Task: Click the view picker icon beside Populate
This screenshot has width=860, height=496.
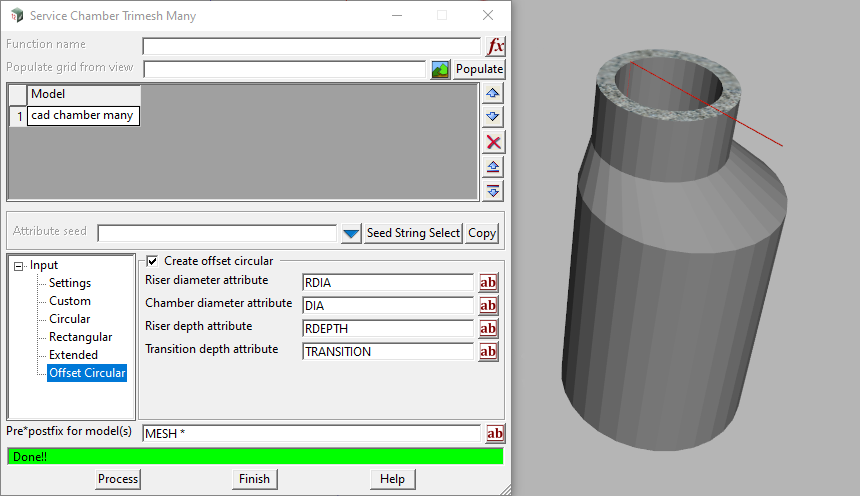Action: point(440,69)
